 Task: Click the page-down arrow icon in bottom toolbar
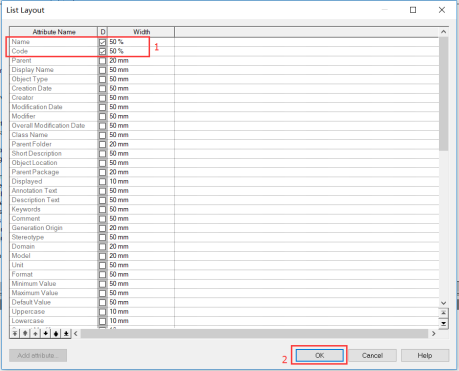(56, 333)
